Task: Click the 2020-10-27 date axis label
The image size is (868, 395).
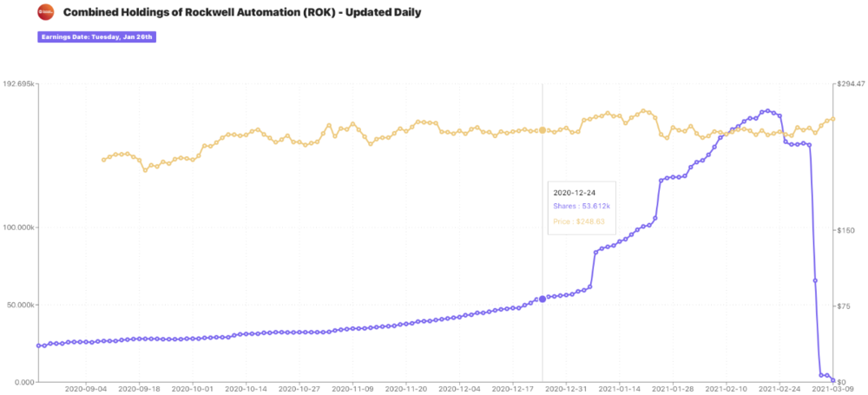Action: pyautogui.click(x=299, y=390)
